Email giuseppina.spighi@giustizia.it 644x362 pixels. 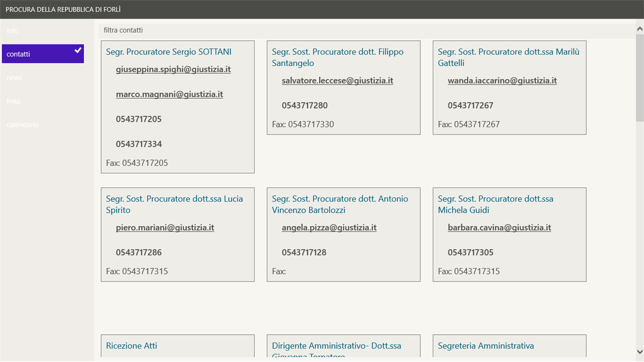click(x=173, y=69)
